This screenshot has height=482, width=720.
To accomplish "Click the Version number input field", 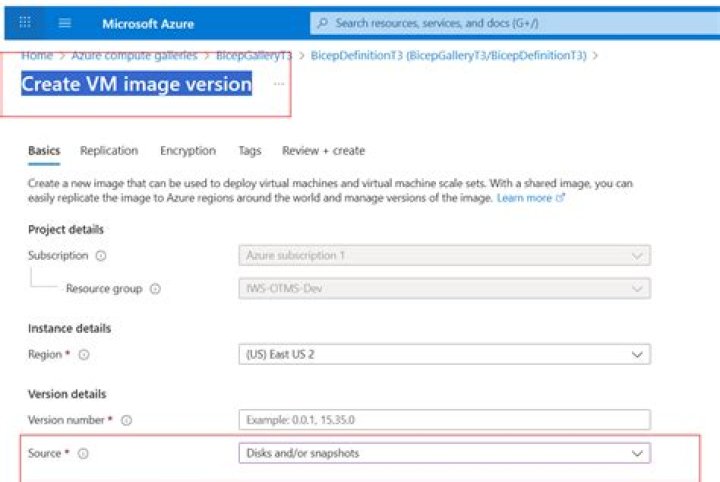I will [x=444, y=420].
